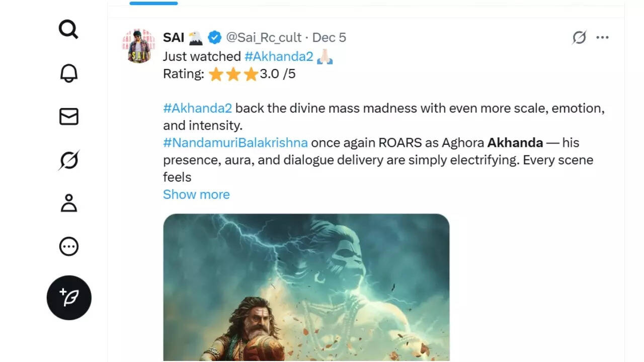Open the Akhanda 2 poster image

click(x=306, y=287)
